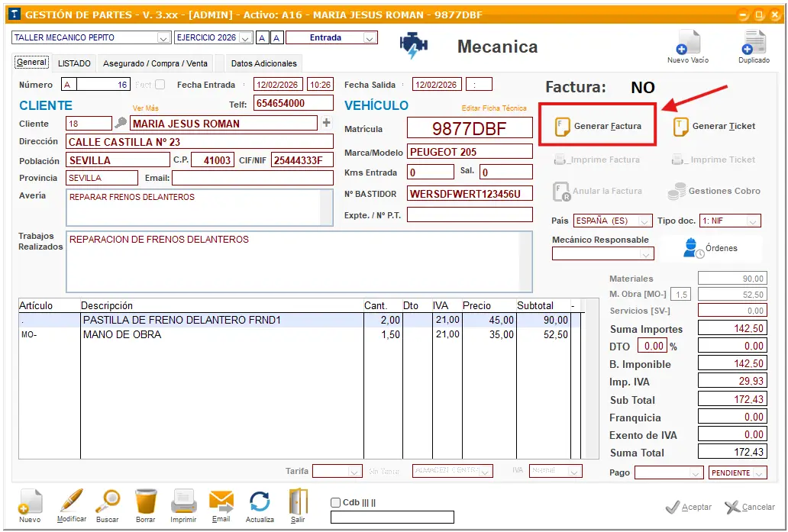Toggle the Fact checkbox
This screenshot has height=532, width=788.
tap(160, 85)
